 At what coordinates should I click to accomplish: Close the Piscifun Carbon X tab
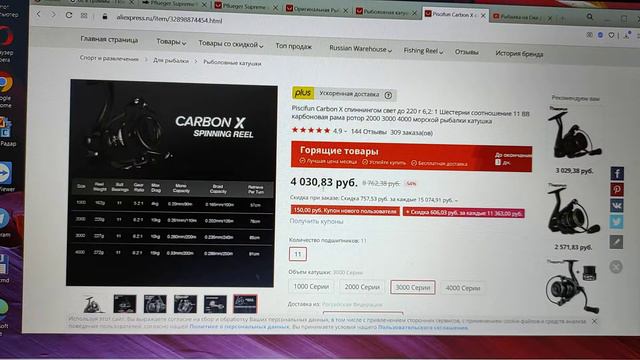483,15
